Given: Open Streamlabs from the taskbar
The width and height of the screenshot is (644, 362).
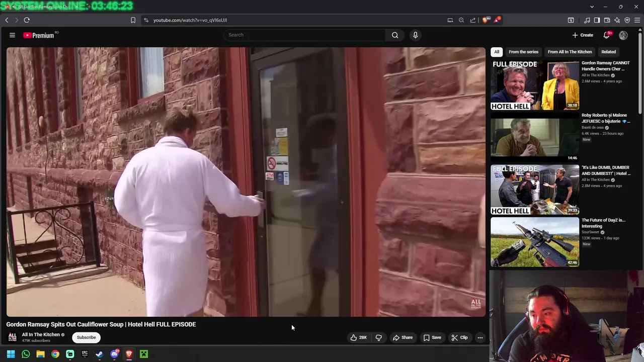Looking at the screenshot, I should pyautogui.click(x=70, y=354).
